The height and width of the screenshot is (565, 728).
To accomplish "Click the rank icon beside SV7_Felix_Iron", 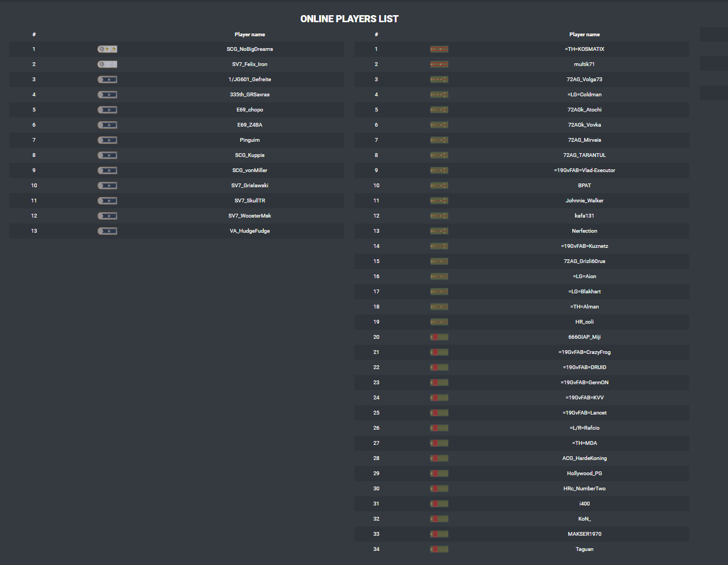I will (x=107, y=64).
